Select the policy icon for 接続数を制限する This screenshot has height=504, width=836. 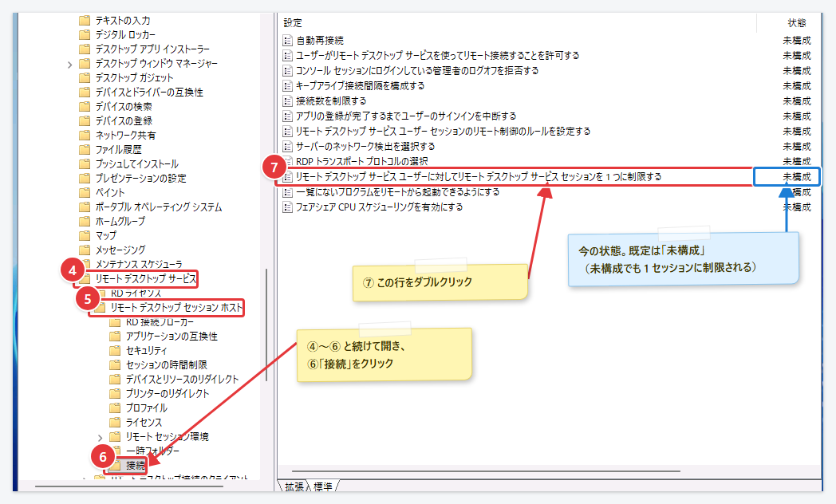coord(287,100)
